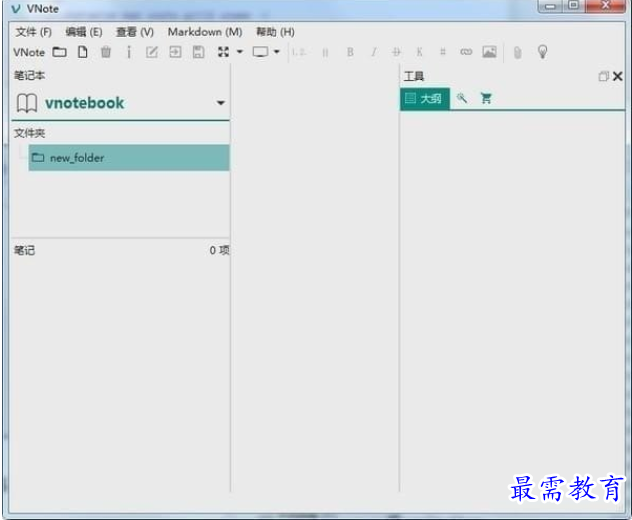Open the vnotebook notebook dropdown
The width and height of the screenshot is (632, 520).
point(220,103)
